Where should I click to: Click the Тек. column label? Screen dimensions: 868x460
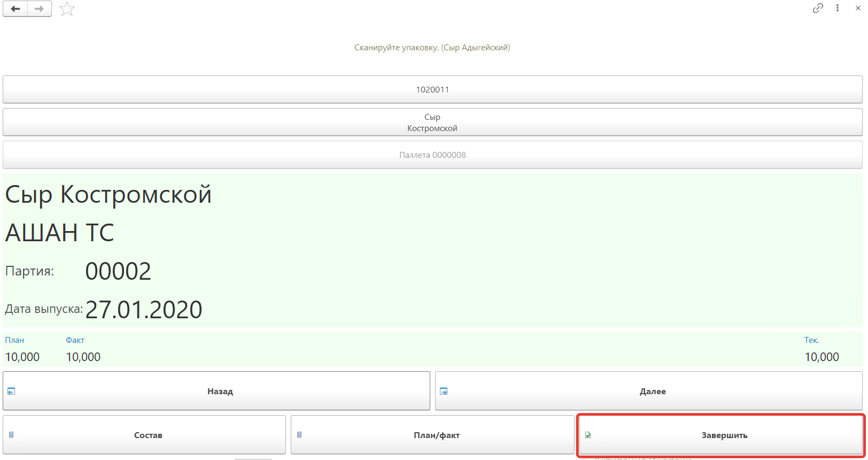pyautogui.click(x=811, y=340)
